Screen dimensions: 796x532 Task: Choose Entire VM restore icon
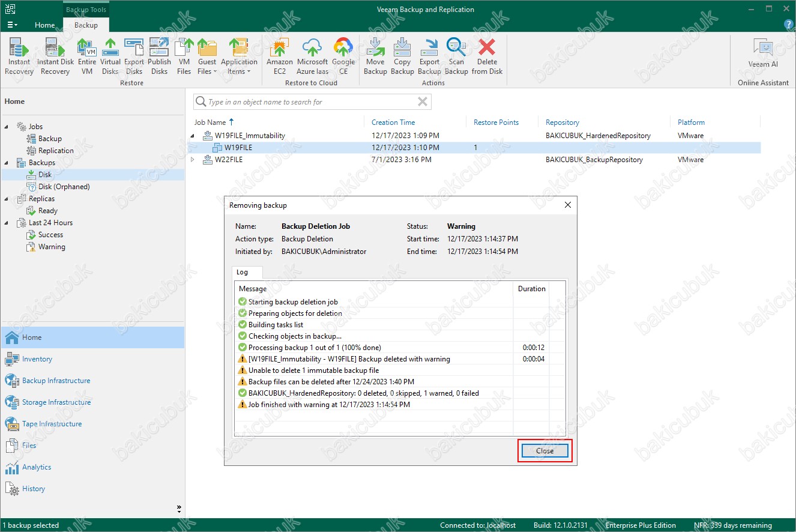(x=87, y=56)
